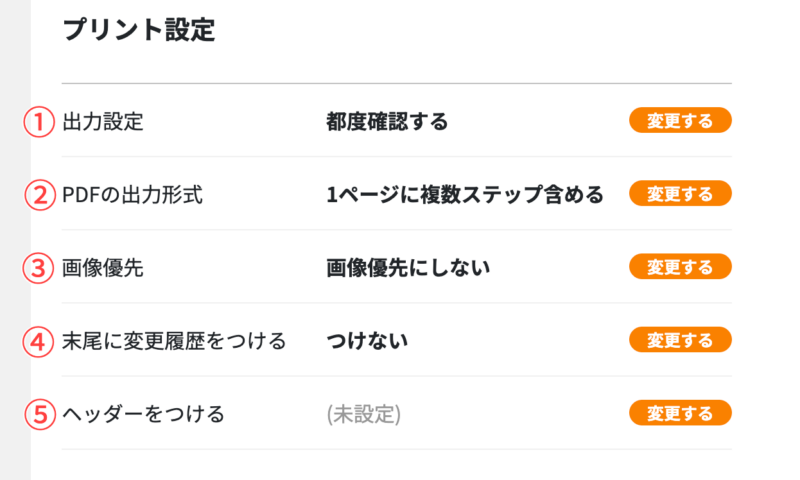The width and height of the screenshot is (800, 480).
Task: Change the 末尾に変更履歴をつける setting
Action: [680, 340]
